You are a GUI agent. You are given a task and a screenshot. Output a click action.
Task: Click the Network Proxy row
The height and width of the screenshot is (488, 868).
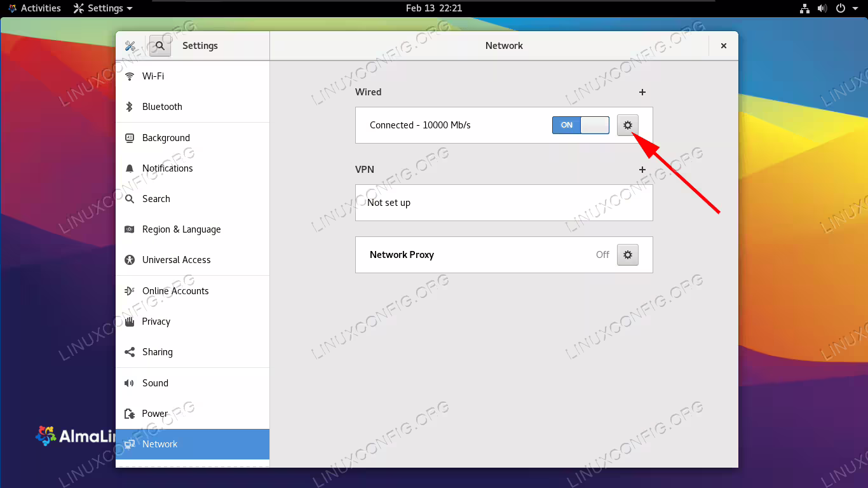pyautogui.click(x=504, y=255)
